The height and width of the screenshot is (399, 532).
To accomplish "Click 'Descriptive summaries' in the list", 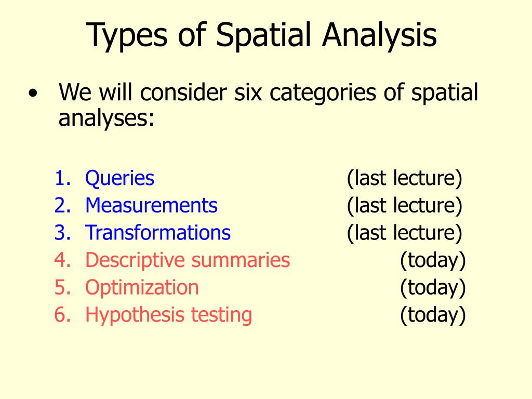I will click(188, 260).
